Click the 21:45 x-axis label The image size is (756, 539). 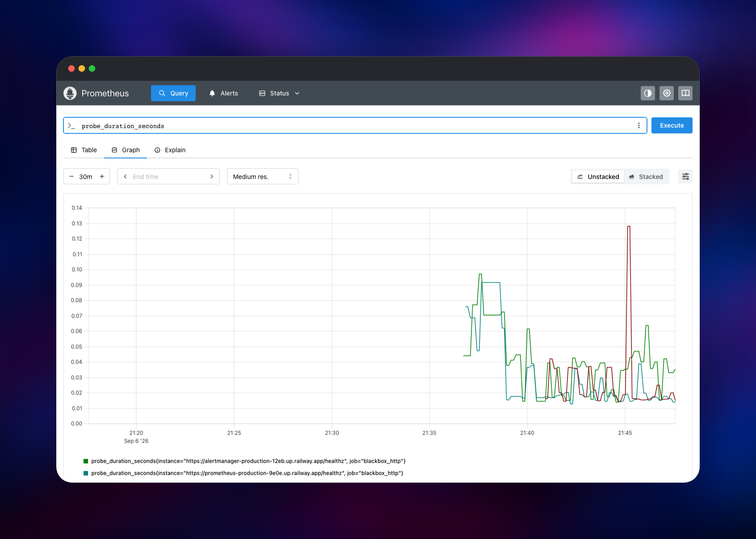625,433
